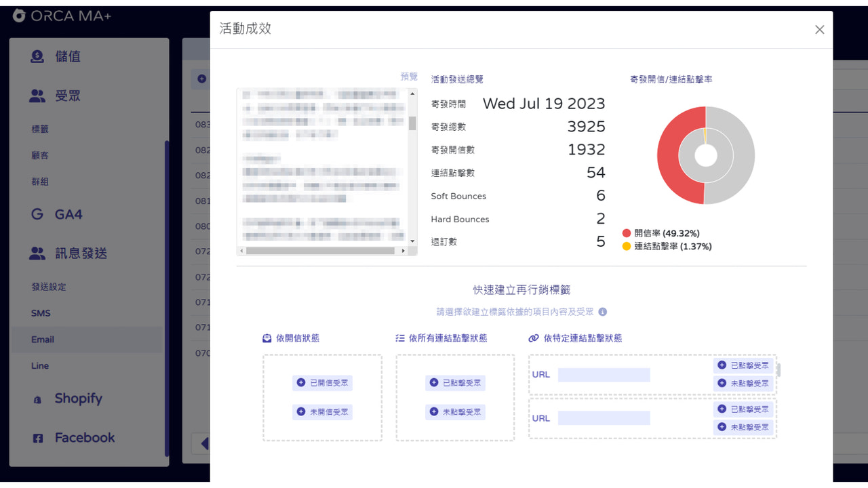Open the 訊息發送 sidebar section
Viewport: 868px width, 488px height.
(81, 253)
